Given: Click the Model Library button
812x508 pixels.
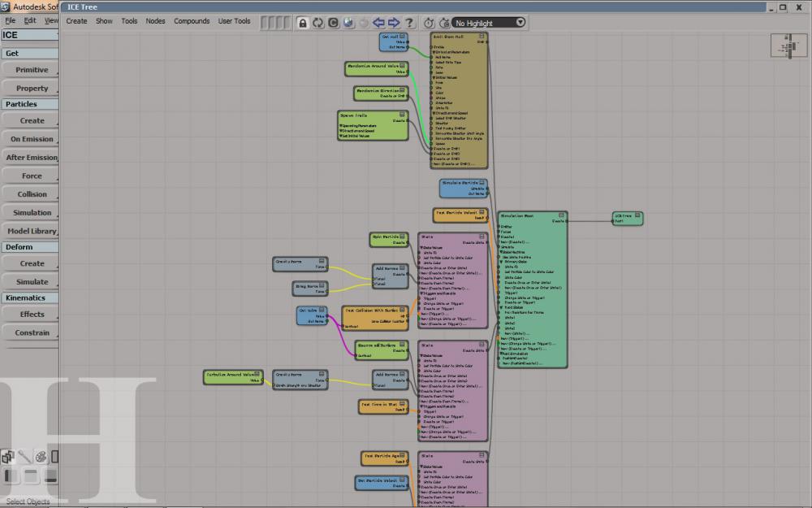Looking at the screenshot, I should (x=31, y=231).
